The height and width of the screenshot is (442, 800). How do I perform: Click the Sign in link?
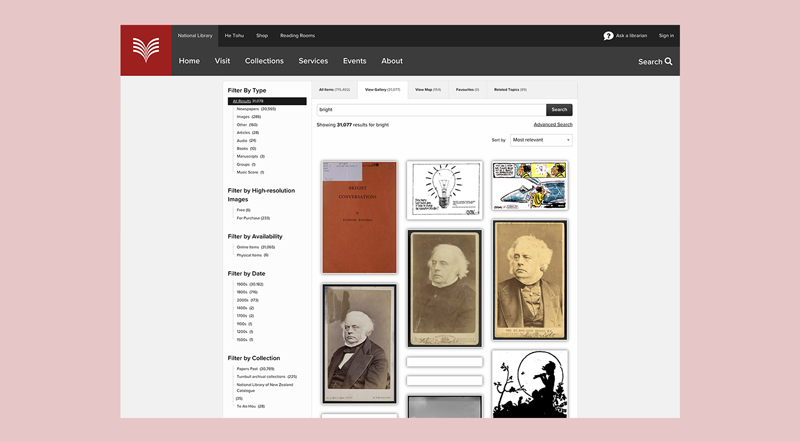[666, 36]
